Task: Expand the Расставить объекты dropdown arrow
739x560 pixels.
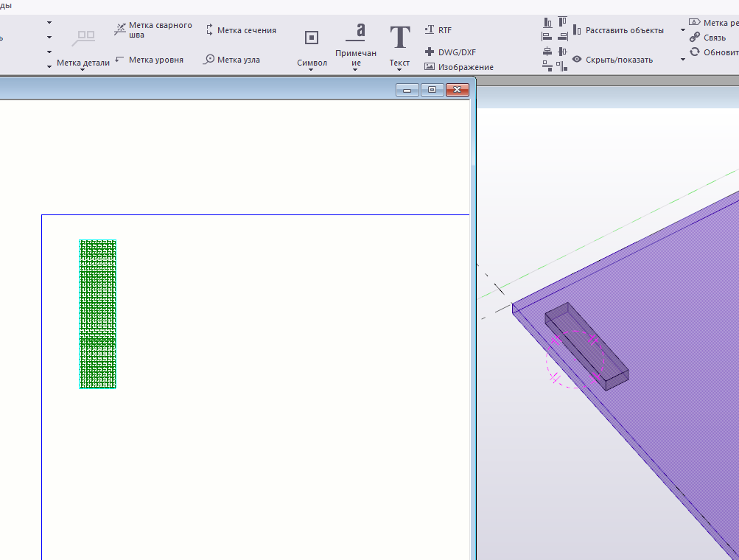Action: (x=683, y=30)
